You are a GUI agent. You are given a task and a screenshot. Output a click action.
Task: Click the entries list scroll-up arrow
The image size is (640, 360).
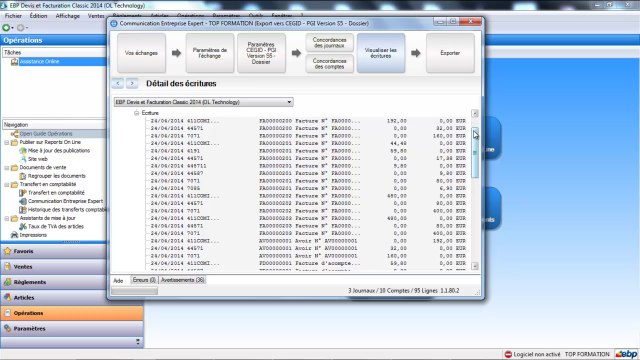pos(475,113)
